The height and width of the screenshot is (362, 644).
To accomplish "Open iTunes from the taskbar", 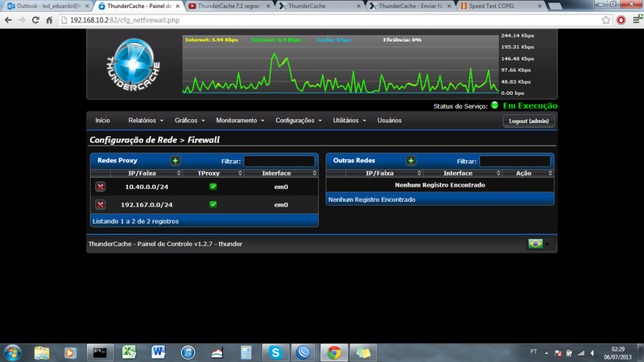I will pyautogui.click(x=188, y=352).
